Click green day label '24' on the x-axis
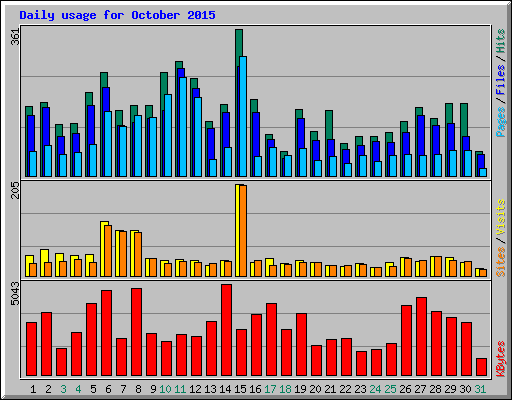This screenshot has width=512, height=400. (375, 389)
